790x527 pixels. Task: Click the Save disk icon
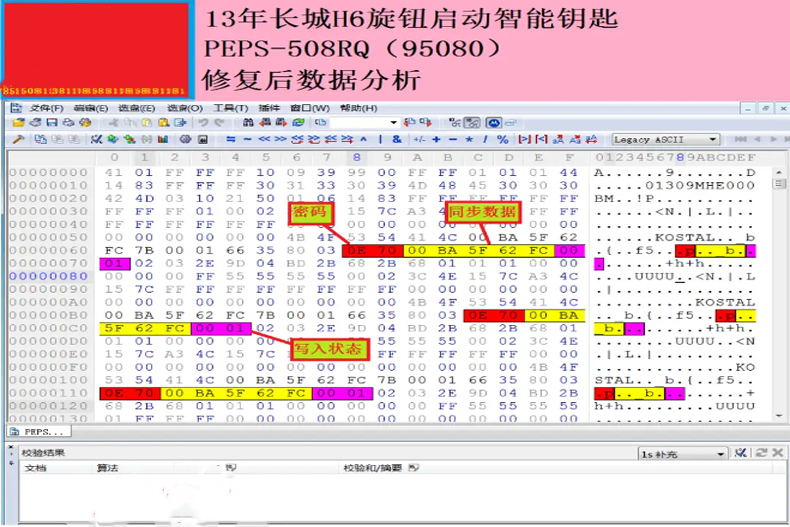(50, 123)
